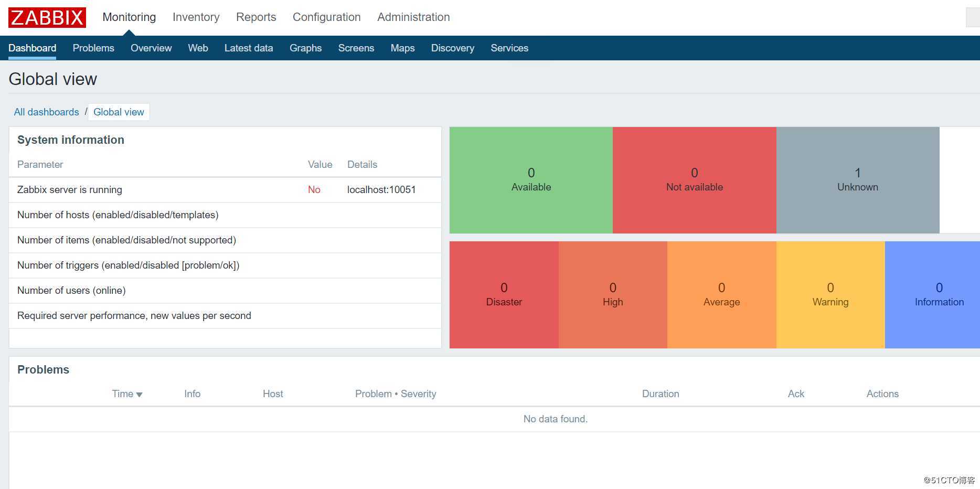Click the Global view breadcrumb link
This screenshot has width=980, height=489.
119,112
